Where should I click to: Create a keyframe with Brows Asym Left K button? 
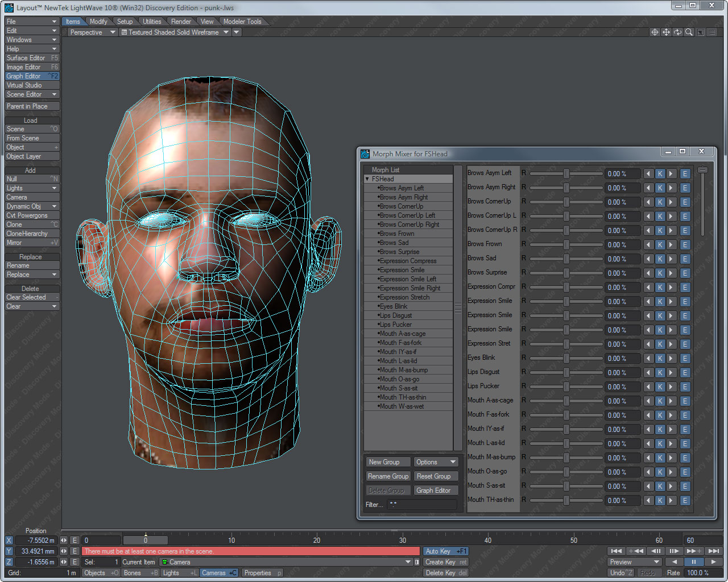(660, 173)
